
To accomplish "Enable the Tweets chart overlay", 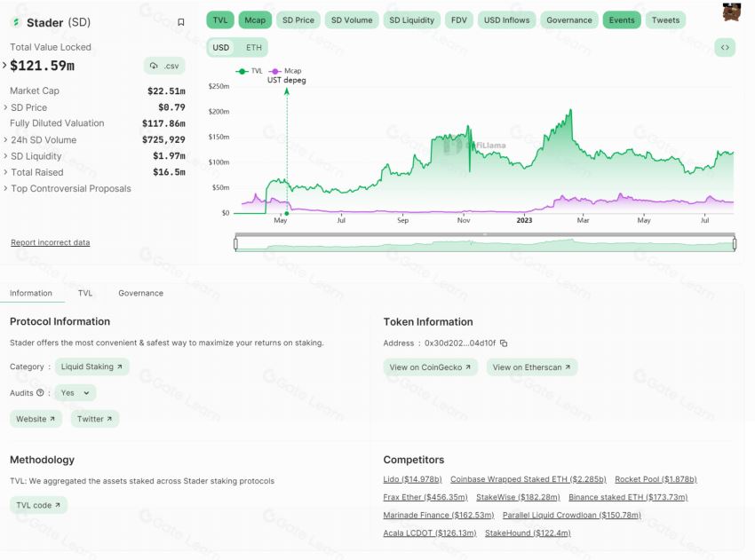I will (665, 20).
